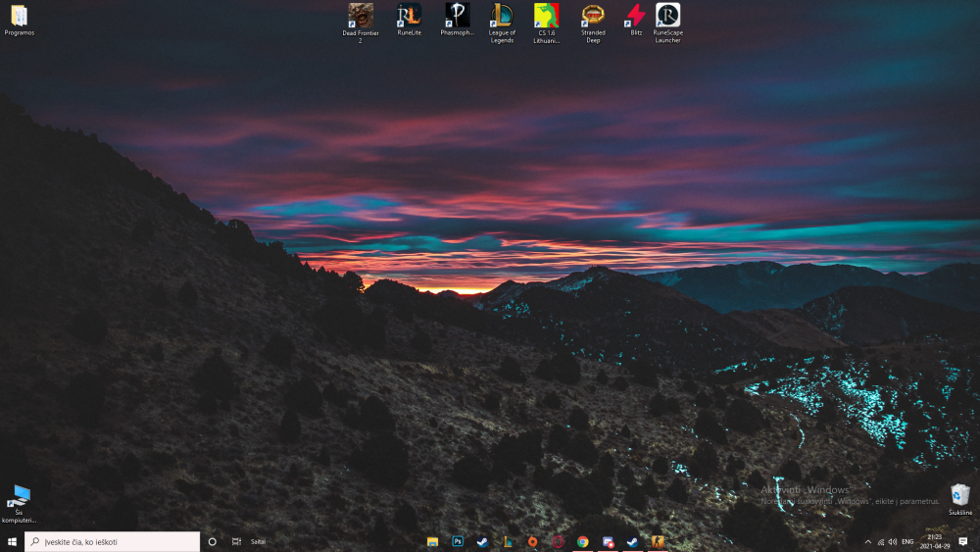Screen dimensions: 980x552
Task: Select the Stranded Deep desktop shortcut
Action: (593, 16)
